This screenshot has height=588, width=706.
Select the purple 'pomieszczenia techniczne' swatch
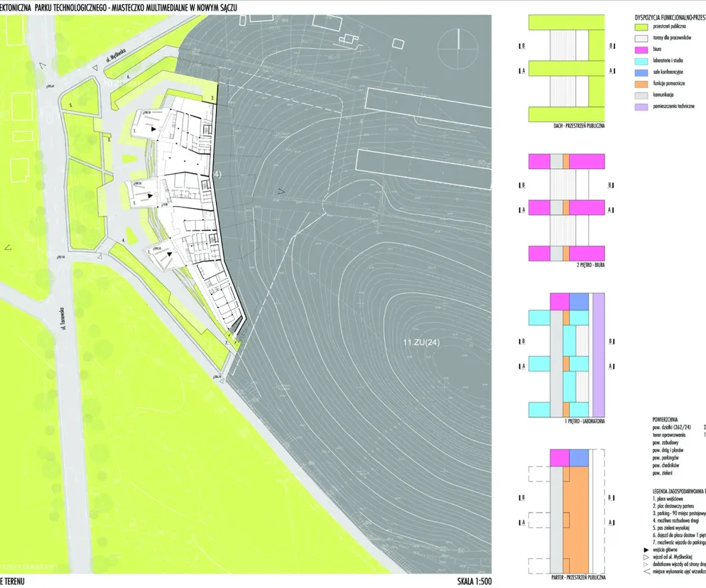(641, 107)
